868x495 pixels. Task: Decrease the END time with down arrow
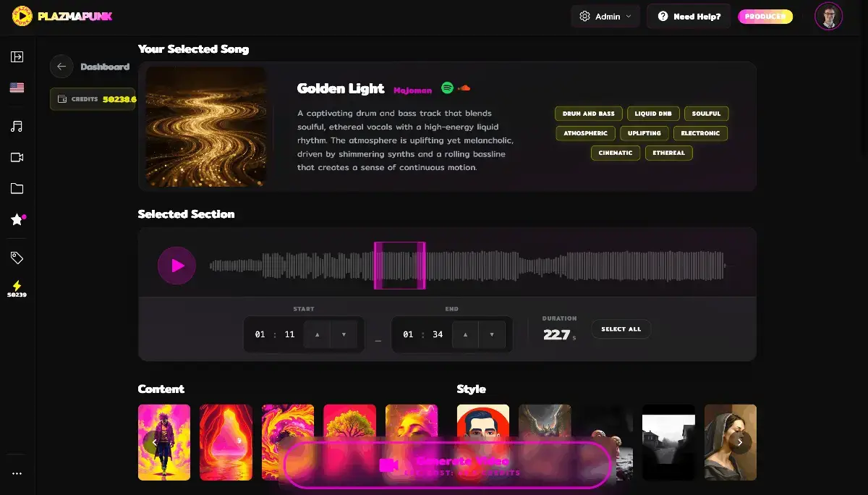(x=492, y=334)
